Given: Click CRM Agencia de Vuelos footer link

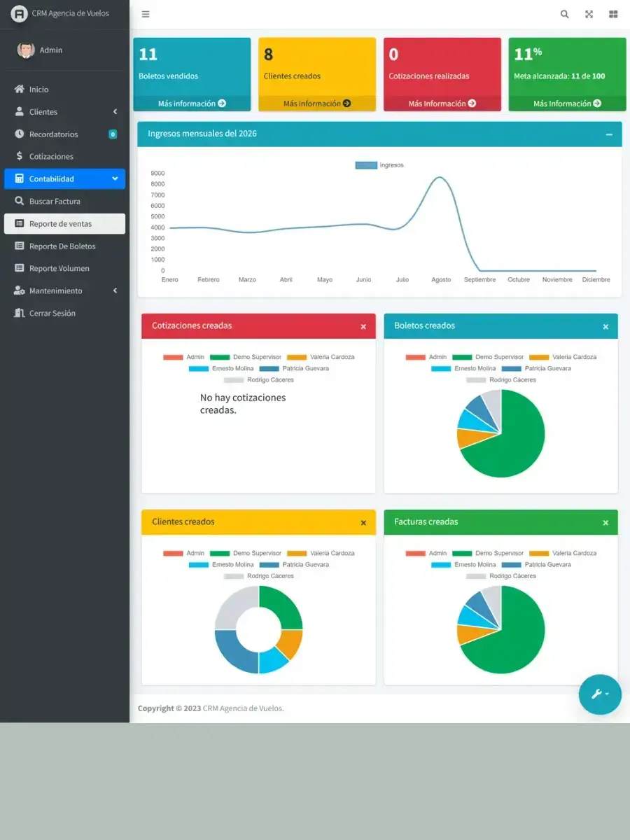Looking at the screenshot, I should (243, 708).
